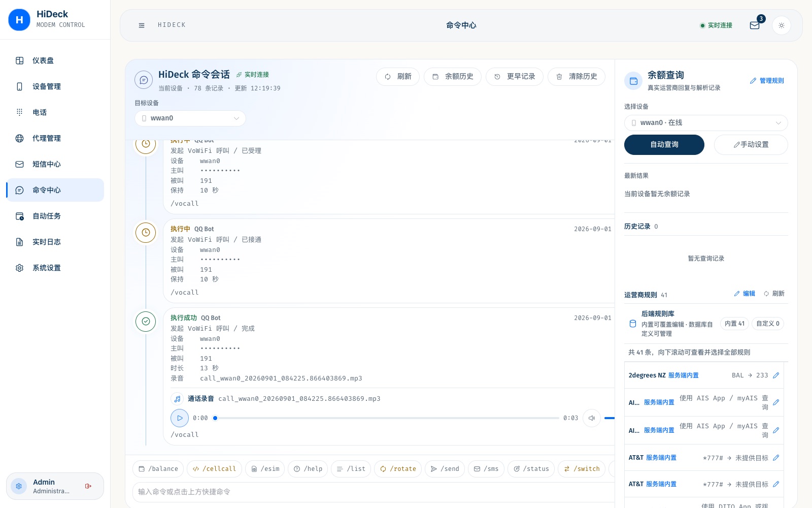This screenshot has height=508, width=812.
Task: Click the 更早记录 button
Action: coord(515,77)
